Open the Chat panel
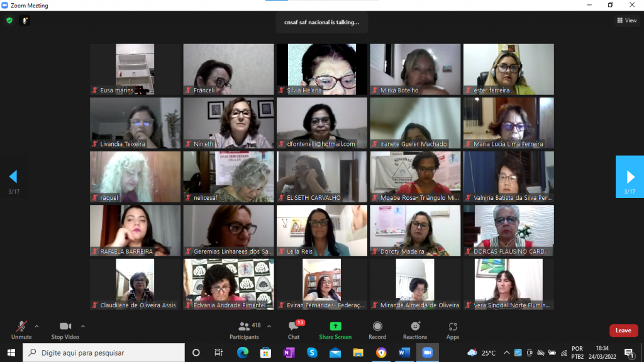Viewport: 644px width, 362px height. point(293,330)
